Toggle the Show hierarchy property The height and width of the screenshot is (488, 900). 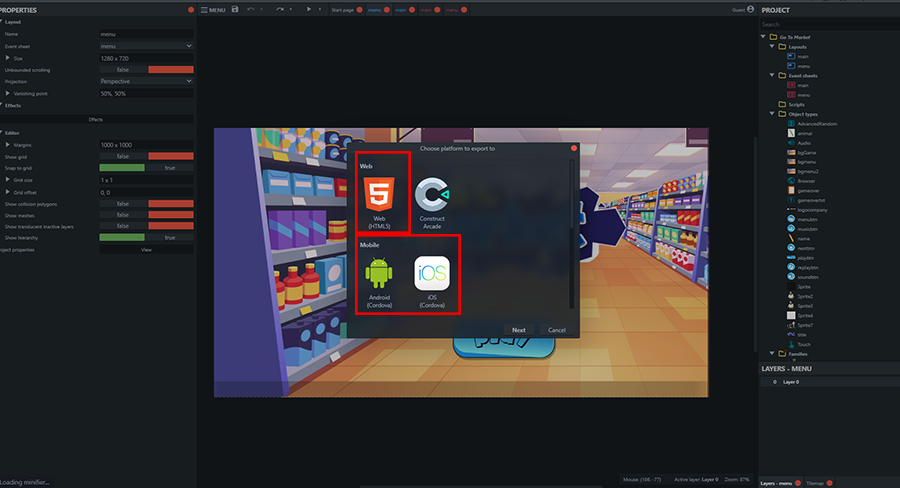click(146, 237)
